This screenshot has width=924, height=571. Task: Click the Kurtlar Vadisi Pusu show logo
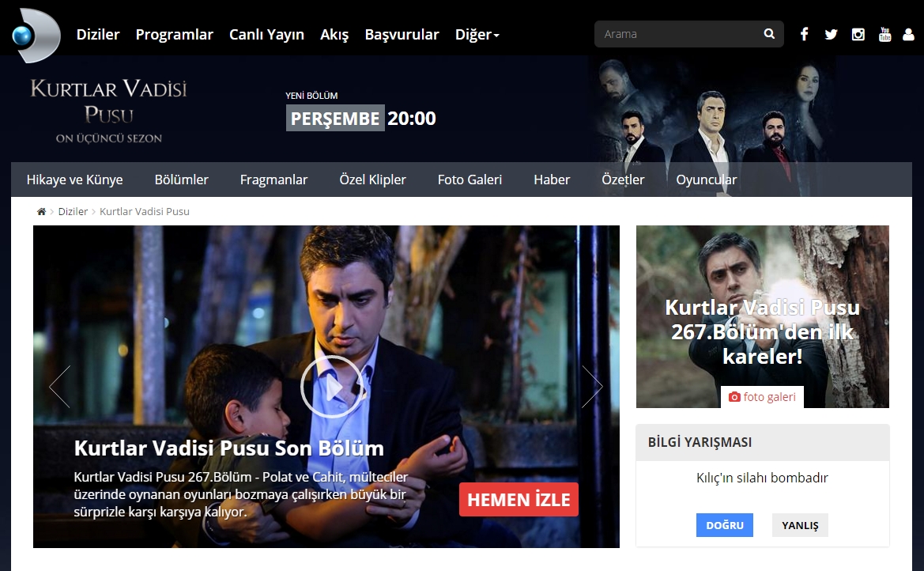108,111
